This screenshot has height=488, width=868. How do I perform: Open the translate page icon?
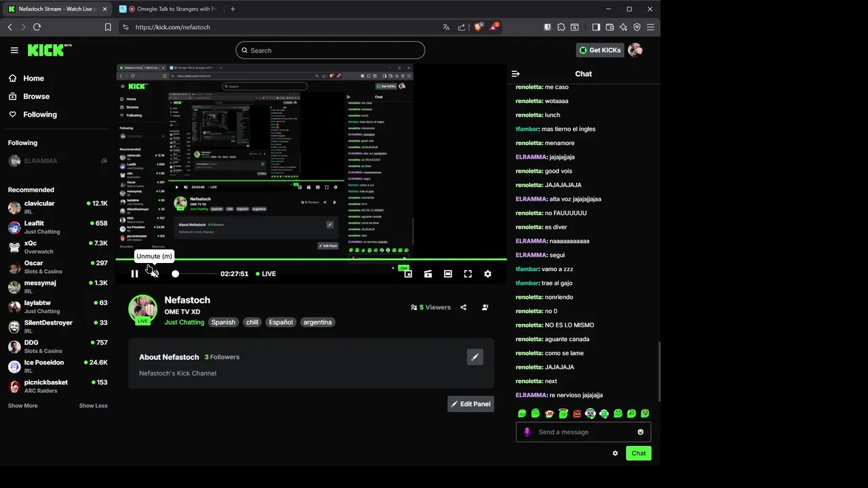click(446, 27)
